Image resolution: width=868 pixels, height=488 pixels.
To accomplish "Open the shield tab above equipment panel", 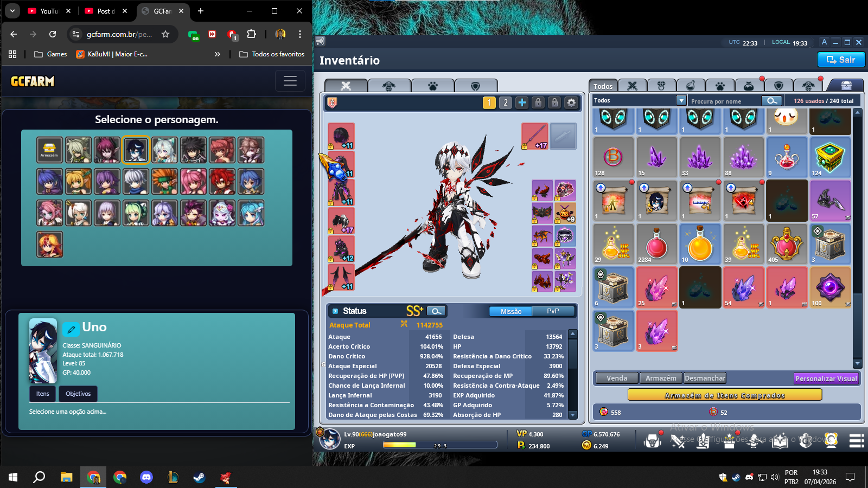I will tap(476, 86).
